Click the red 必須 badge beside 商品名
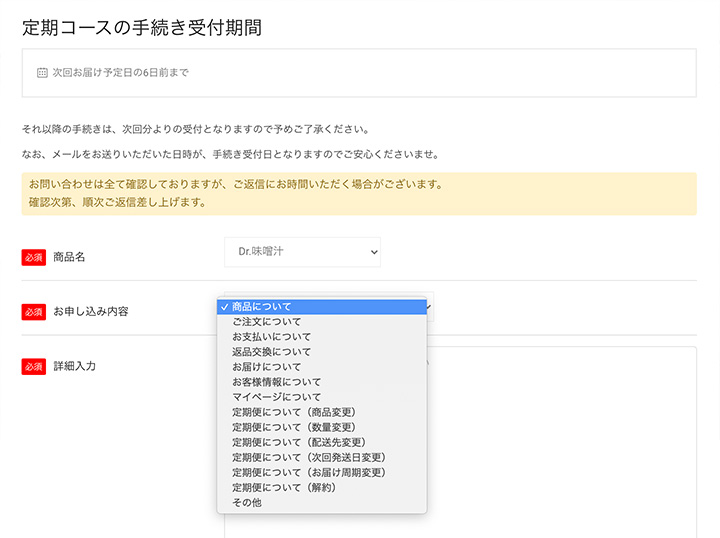 coord(34,258)
